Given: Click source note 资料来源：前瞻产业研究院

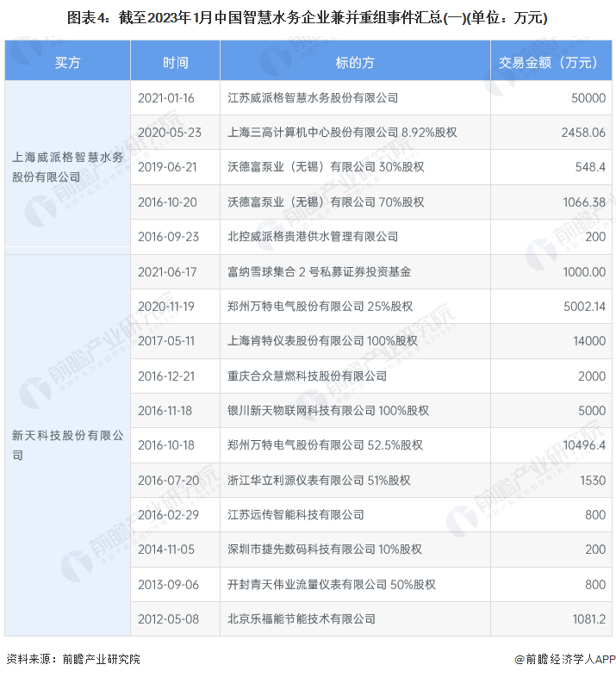Looking at the screenshot, I should (73, 659).
